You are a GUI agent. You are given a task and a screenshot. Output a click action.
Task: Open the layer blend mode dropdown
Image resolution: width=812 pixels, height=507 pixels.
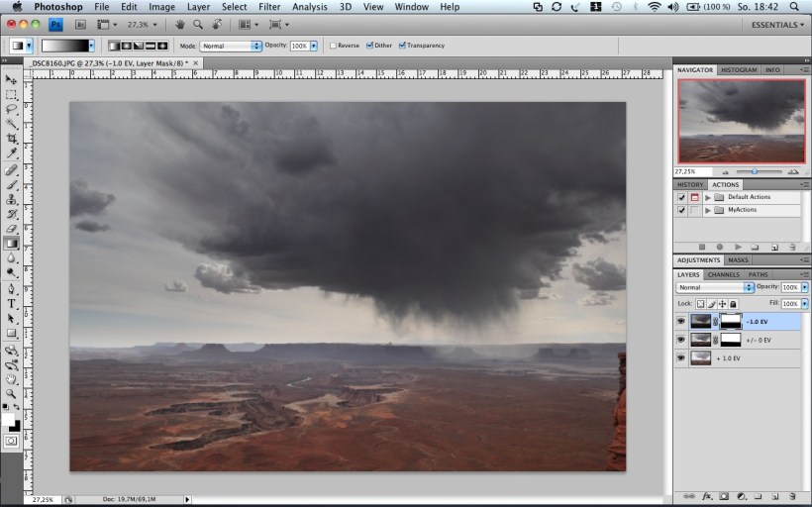pyautogui.click(x=714, y=287)
